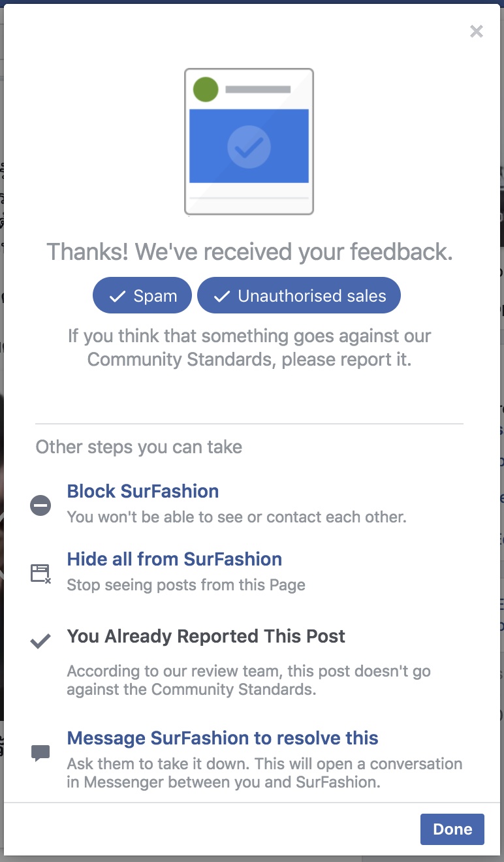Viewport: 504px width, 862px height.
Task: Open Message SurFashion to resolve this
Action: (x=223, y=738)
